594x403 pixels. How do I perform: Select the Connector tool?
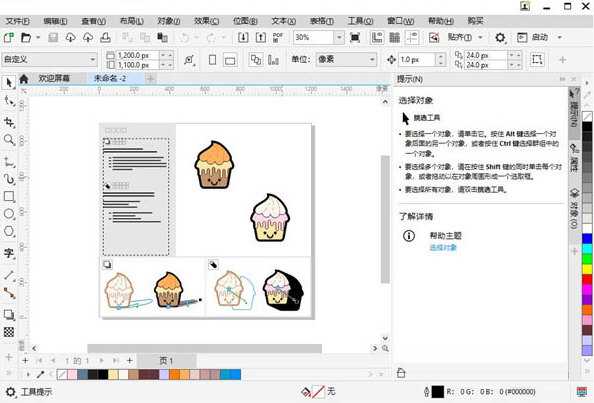point(9,293)
